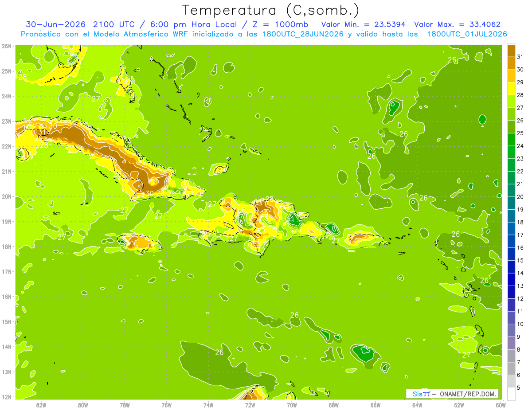Image resolution: width=532 pixels, height=411 pixels.
Task: Click the legend scale number '13'
Action: click(x=520, y=286)
